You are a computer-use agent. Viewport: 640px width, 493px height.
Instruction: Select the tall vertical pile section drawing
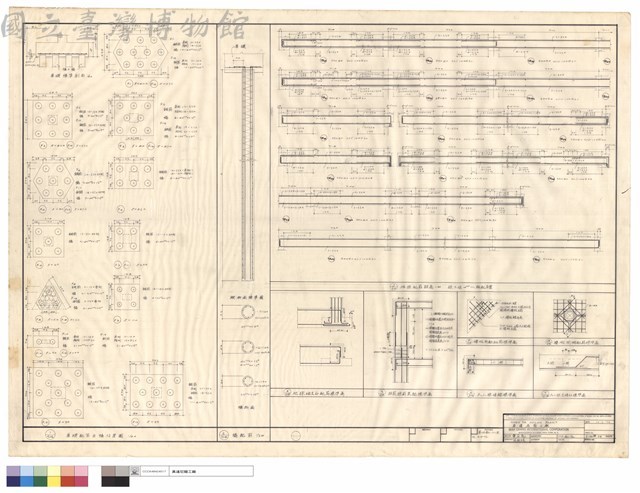click(x=246, y=173)
